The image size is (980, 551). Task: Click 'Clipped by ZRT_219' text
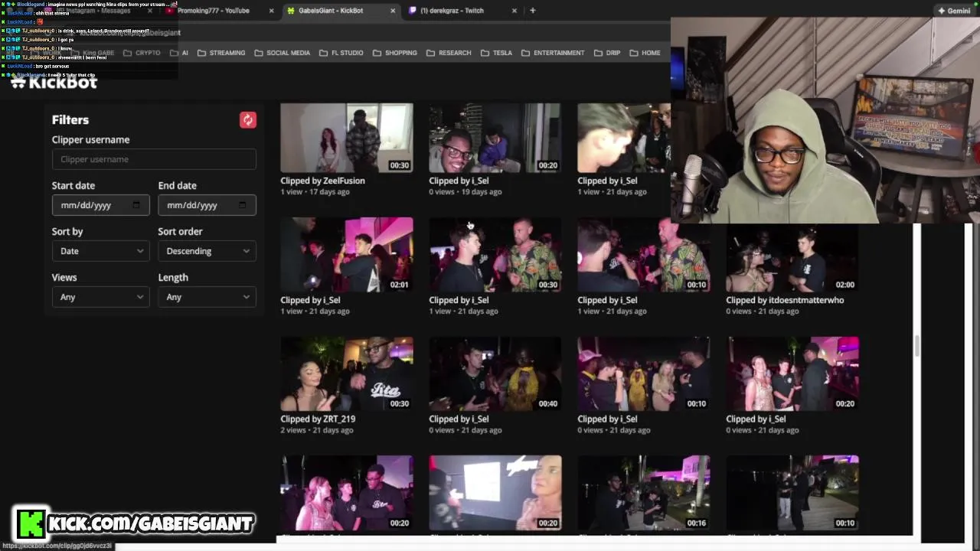(x=318, y=419)
